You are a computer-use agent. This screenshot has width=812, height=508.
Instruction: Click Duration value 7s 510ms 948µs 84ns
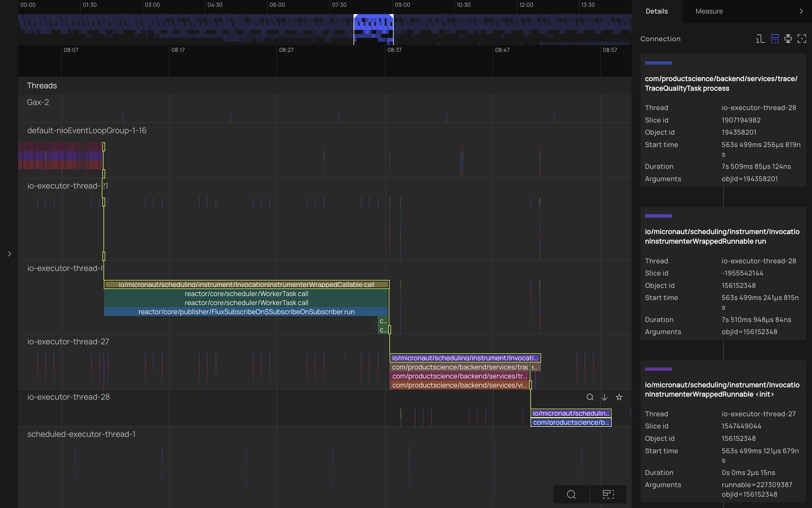[x=756, y=319]
